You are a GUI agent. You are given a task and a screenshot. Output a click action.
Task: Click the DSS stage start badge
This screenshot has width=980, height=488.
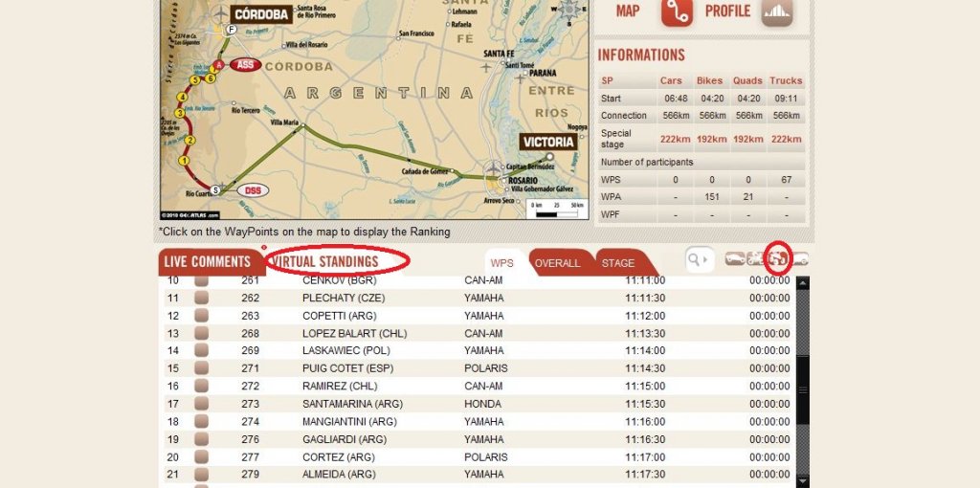coord(253,190)
